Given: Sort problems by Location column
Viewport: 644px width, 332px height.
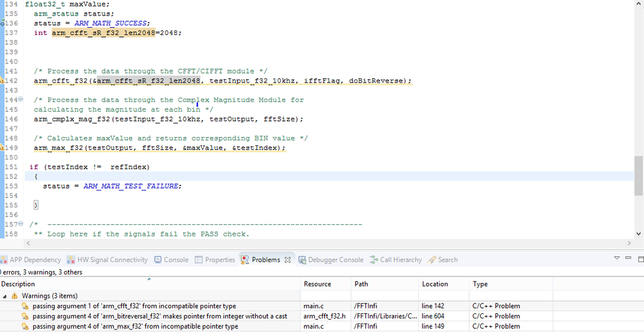Looking at the screenshot, I should point(444,284).
